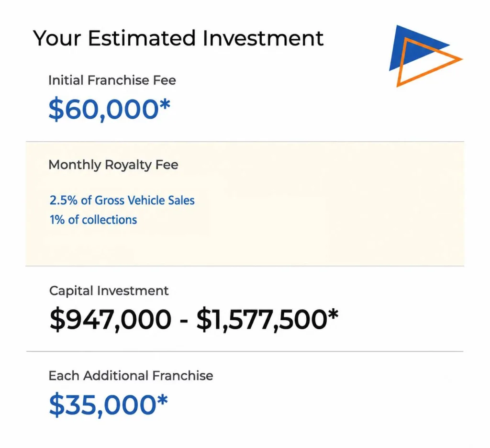Click the asterisk after $1,577,500
Screen dimensions: 490x448
[x=333, y=314]
